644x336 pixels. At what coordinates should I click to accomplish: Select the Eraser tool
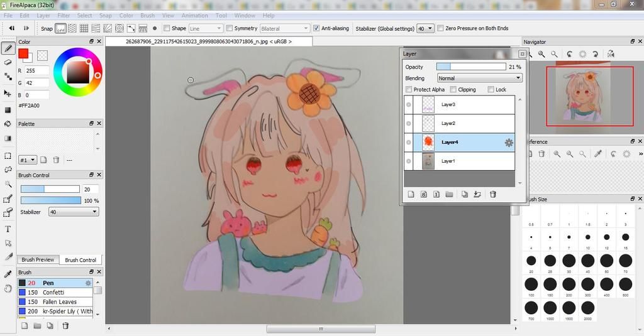[x=8, y=62]
